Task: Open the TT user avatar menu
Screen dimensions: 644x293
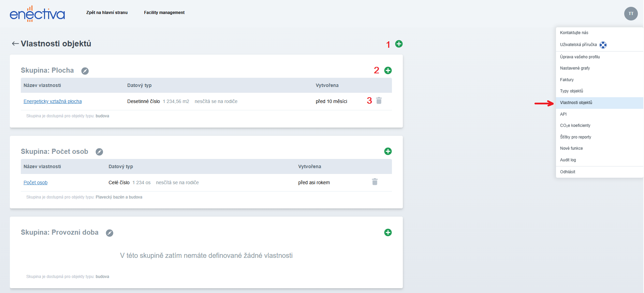Action: [631, 14]
